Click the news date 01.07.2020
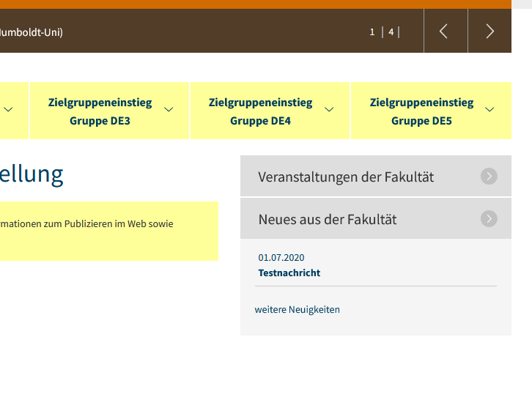The width and height of the screenshot is (532, 400). tap(281, 258)
